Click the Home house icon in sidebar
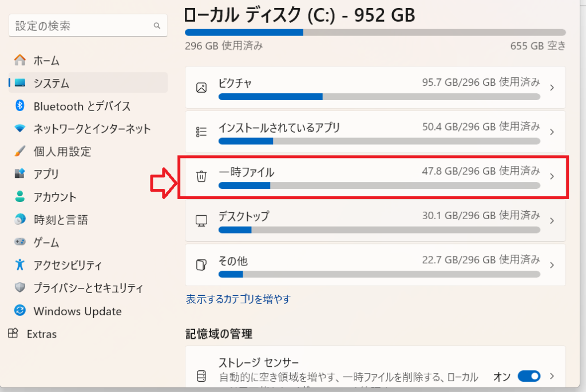This screenshot has height=392, width=586. 20,60
